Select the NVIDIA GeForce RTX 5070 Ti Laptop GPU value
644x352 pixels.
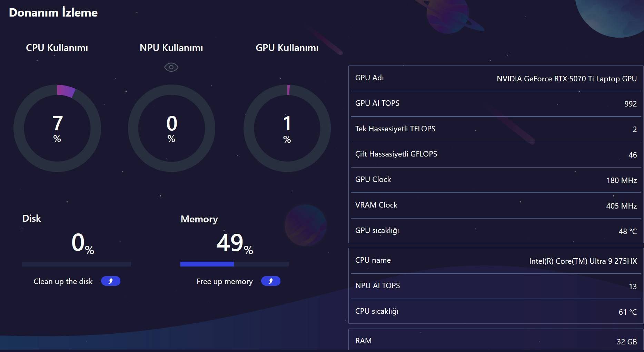[x=567, y=79]
